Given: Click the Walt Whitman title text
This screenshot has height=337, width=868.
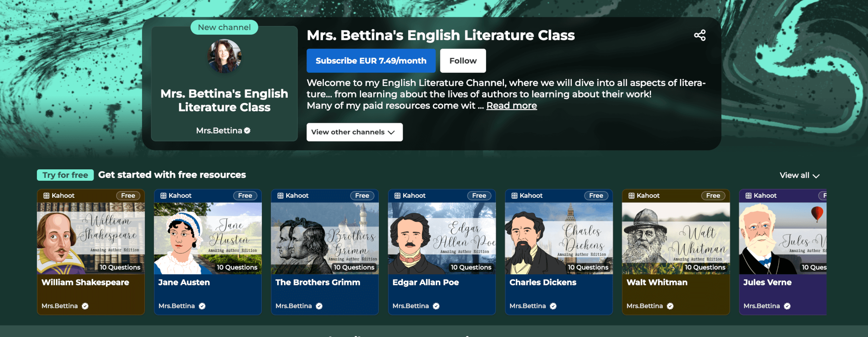Looking at the screenshot, I should click(657, 282).
